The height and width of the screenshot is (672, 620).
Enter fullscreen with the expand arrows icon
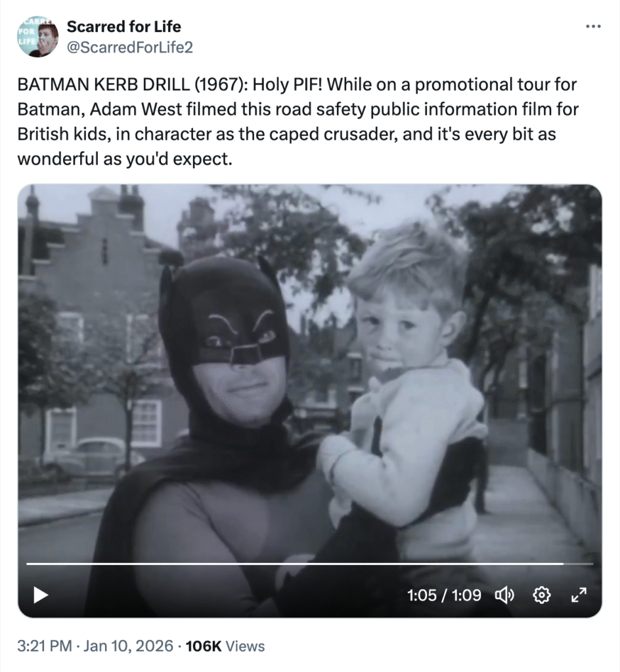click(579, 595)
